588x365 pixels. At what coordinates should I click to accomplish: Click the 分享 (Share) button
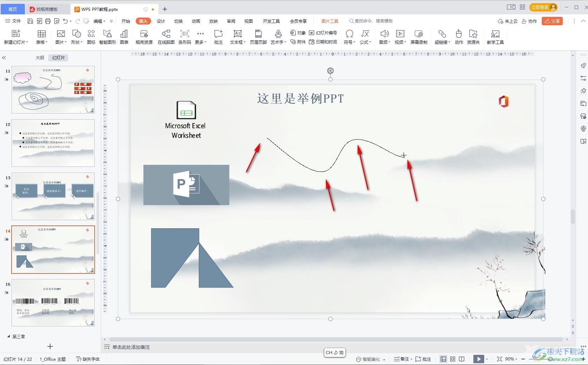coord(552,21)
